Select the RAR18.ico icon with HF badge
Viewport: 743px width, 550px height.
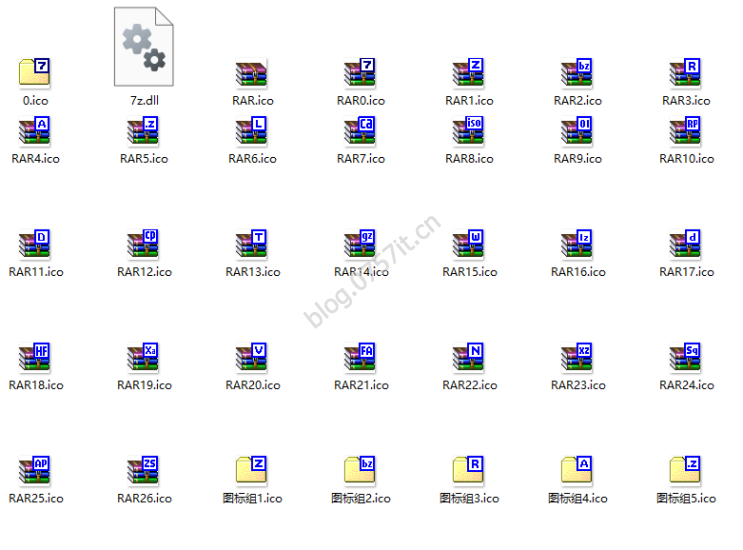(35, 358)
